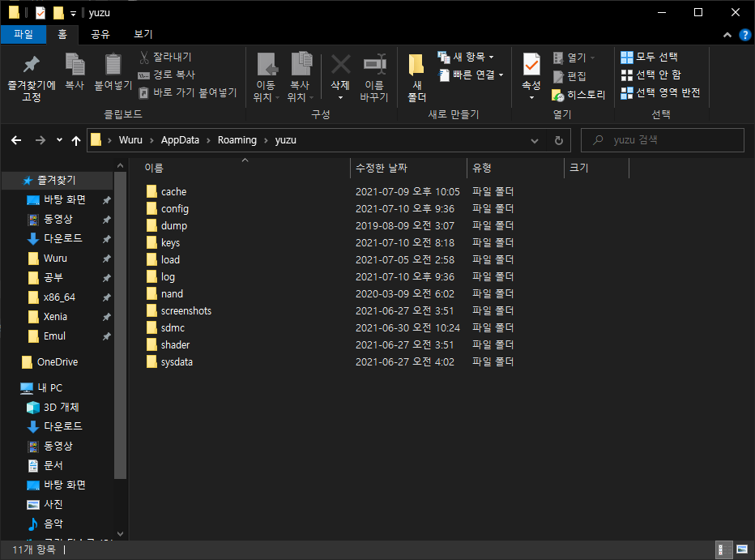Screen dimensions: 755x560
Task: Switch to the Share (공유) ribbon tab
Action: coord(100,34)
